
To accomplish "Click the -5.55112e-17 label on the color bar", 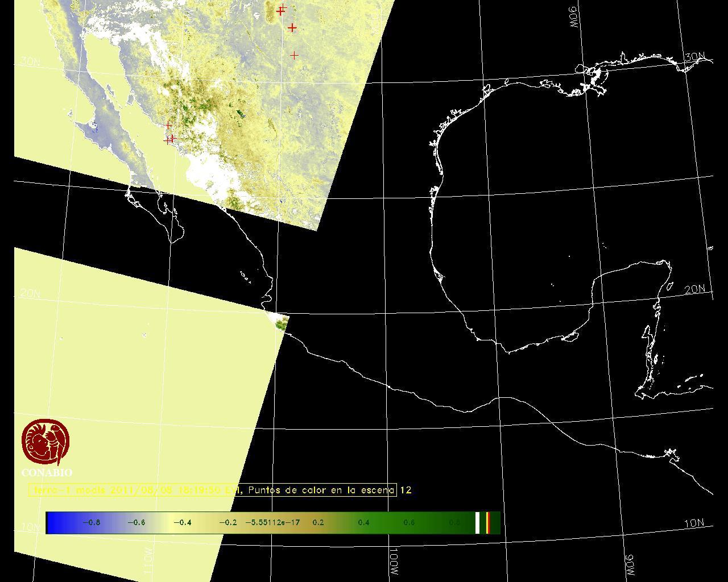I will (x=272, y=522).
